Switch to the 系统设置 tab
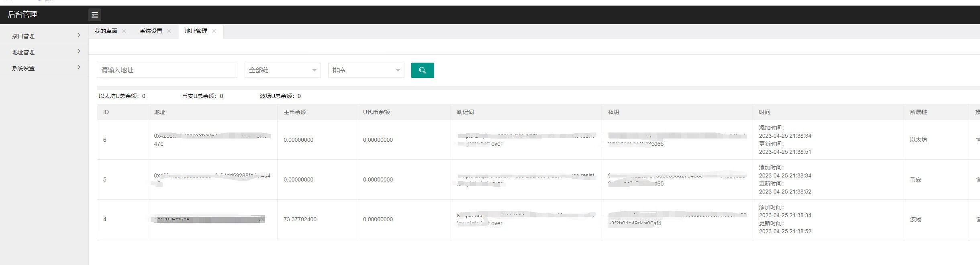 (x=151, y=31)
